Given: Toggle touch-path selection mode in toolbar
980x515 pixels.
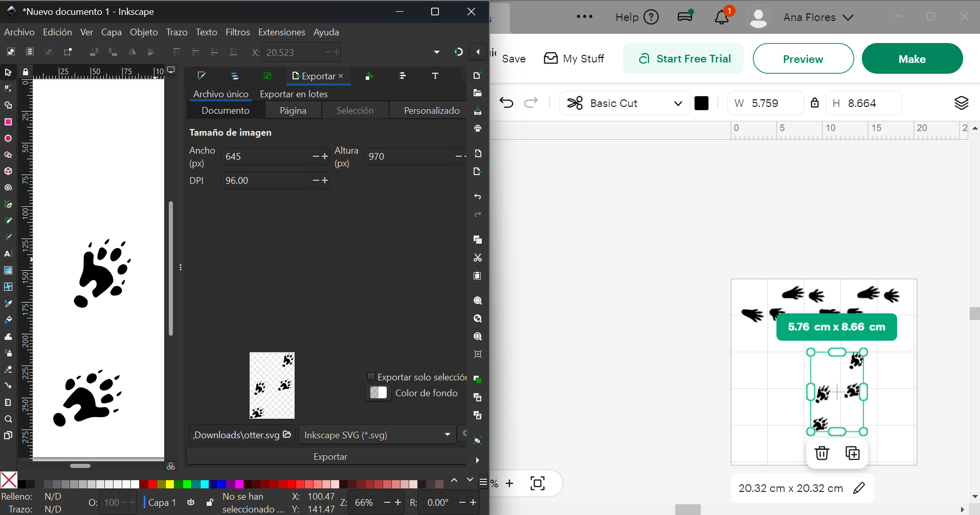Looking at the screenshot, I should (68, 52).
